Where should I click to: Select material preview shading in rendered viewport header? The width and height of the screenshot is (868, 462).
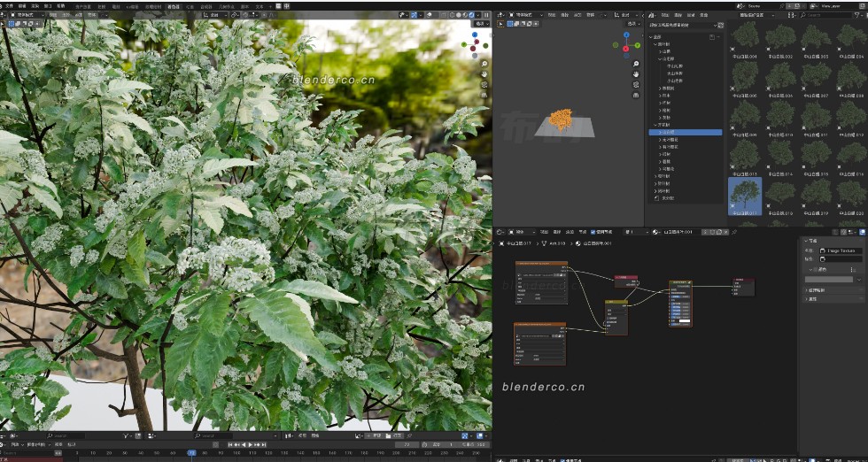point(466,15)
